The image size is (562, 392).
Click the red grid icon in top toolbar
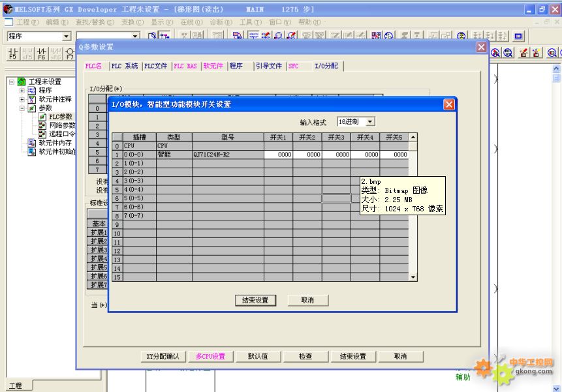click(x=376, y=36)
